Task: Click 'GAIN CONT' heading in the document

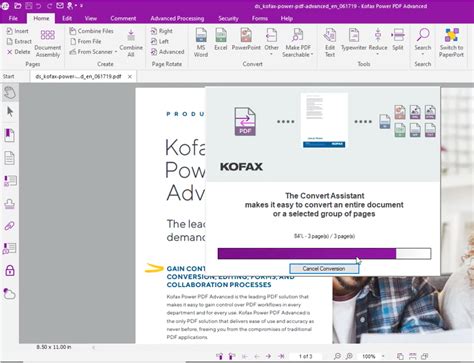Action: coord(186,269)
